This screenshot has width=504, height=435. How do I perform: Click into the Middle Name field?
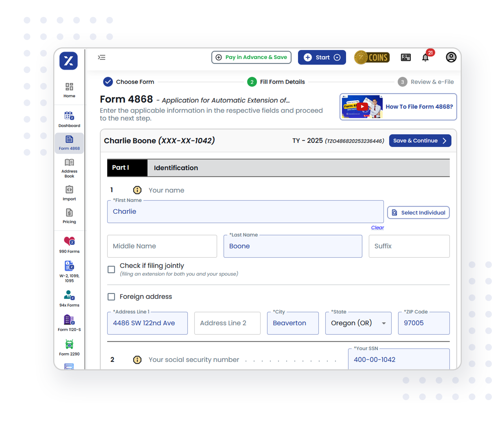pyautogui.click(x=162, y=246)
